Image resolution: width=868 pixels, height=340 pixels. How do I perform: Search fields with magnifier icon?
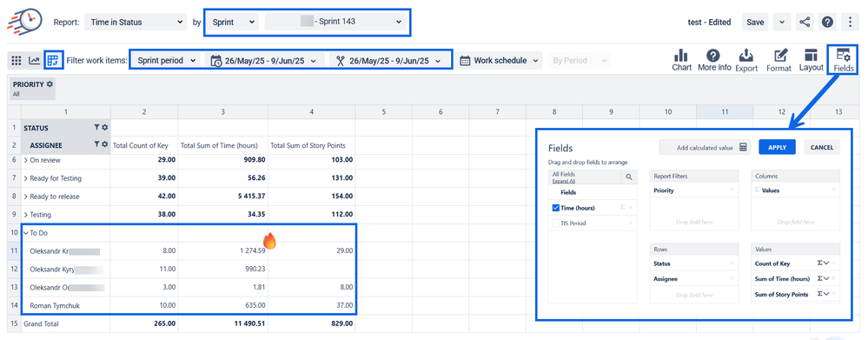(x=629, y=177)
